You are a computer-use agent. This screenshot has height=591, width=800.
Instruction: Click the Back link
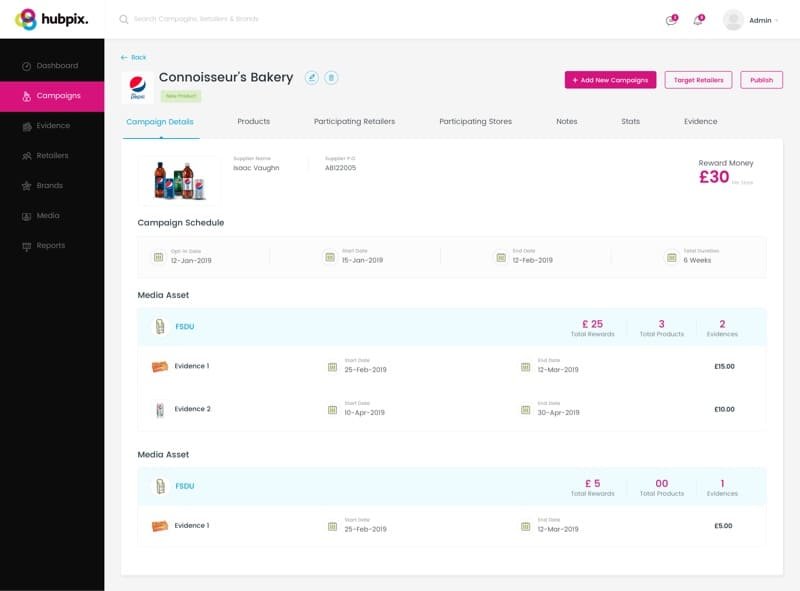(134, 57)
